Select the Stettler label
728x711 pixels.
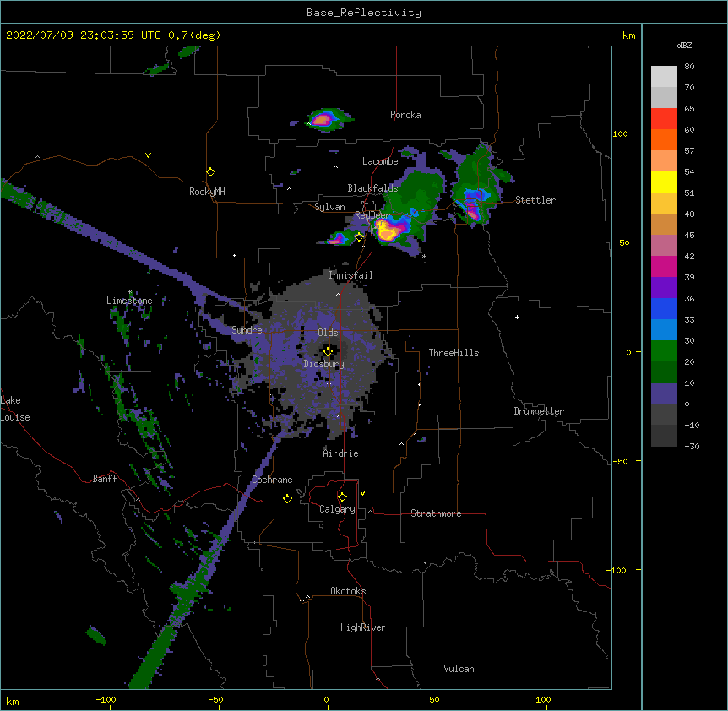(535, 200)
